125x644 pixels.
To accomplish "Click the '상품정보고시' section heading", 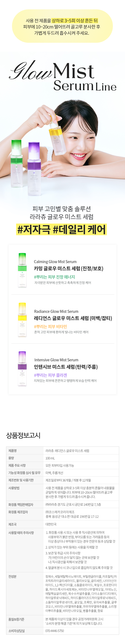I will (x=23, y=435).
